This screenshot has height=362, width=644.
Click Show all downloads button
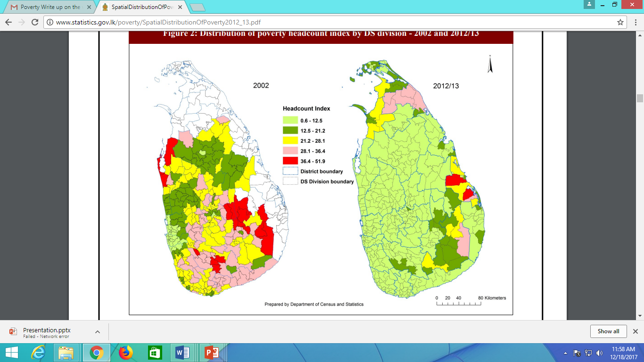608,331
